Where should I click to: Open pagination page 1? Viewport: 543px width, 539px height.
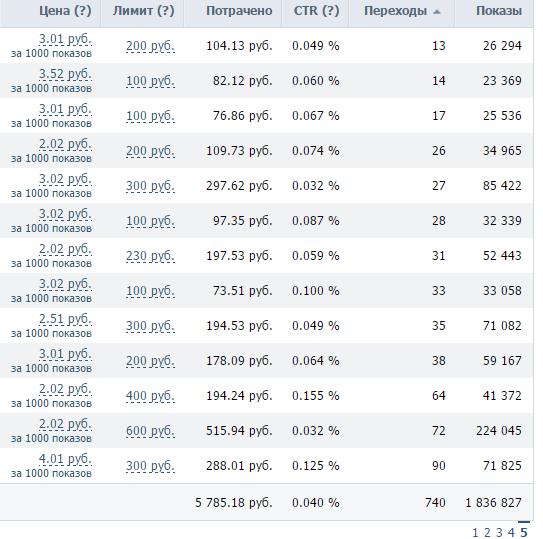coord(475,532)
